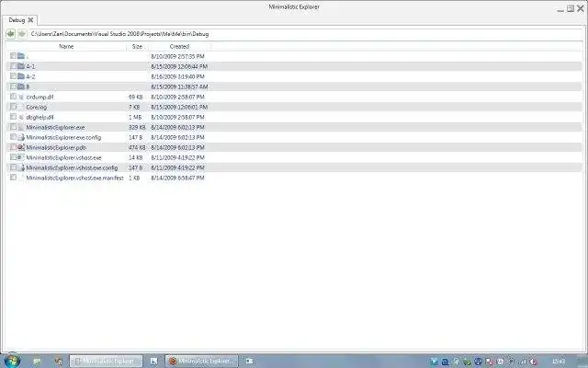
Task: Click the 7 KB size value
Action: [134, 107]
